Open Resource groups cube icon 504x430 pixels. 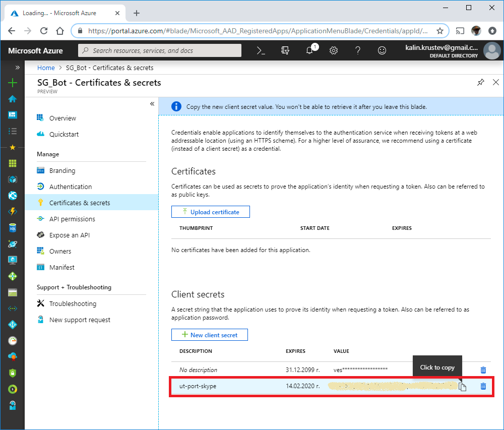(x=13, y=179)
